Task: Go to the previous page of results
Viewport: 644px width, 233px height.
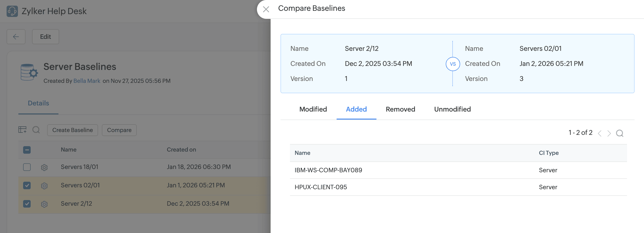Action: point(599,133)
